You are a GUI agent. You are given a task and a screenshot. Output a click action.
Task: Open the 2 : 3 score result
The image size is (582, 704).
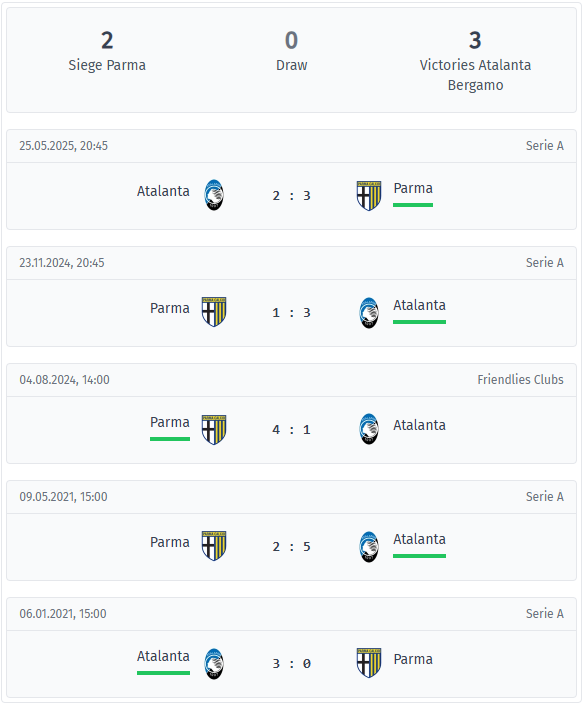point(291,196)
